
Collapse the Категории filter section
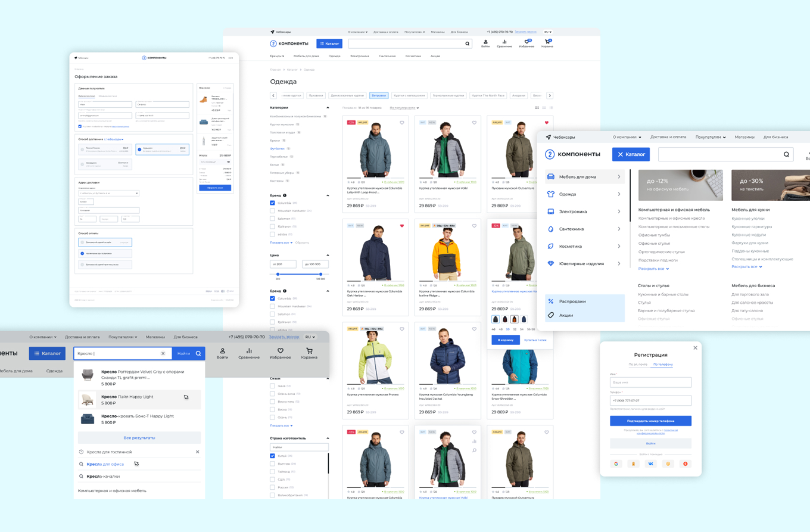click(328, 108)
